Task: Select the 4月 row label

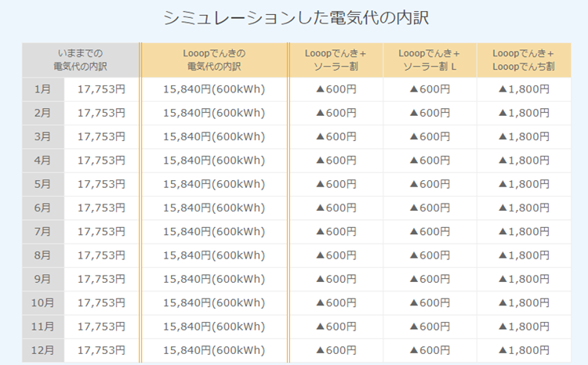Action: pyautogui.click(x=43, y=161)
